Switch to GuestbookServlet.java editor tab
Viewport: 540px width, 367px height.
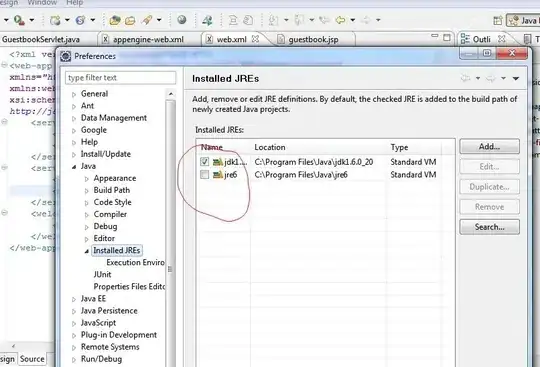coord(41,39)
